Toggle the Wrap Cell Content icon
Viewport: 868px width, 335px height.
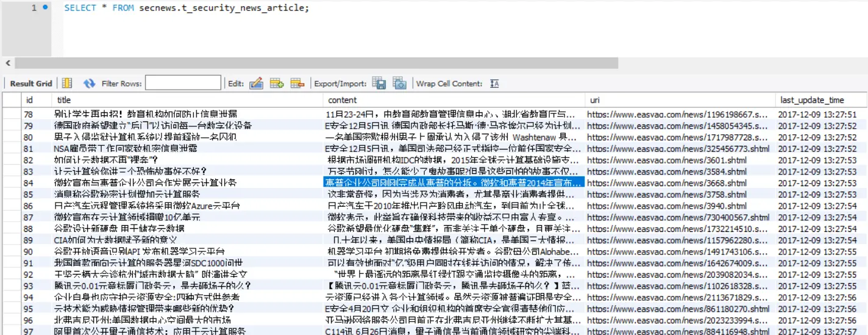(494, 84)
